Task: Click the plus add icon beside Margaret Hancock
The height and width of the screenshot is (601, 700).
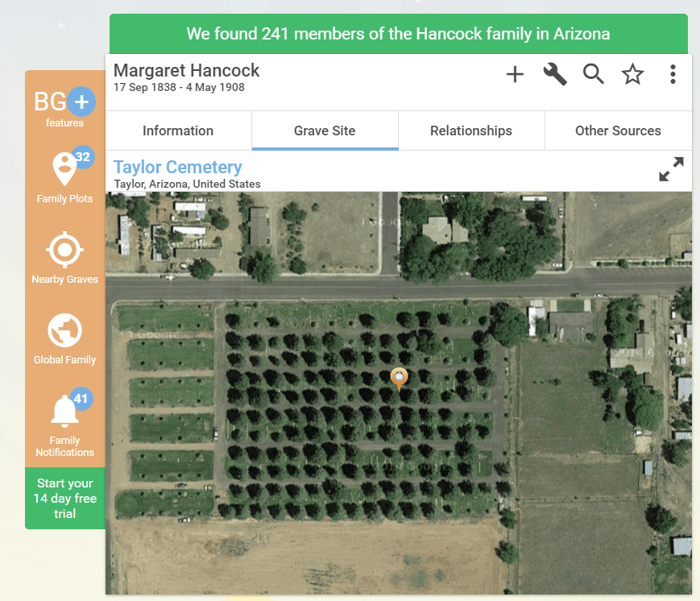Action: click(x=514, y=74)
